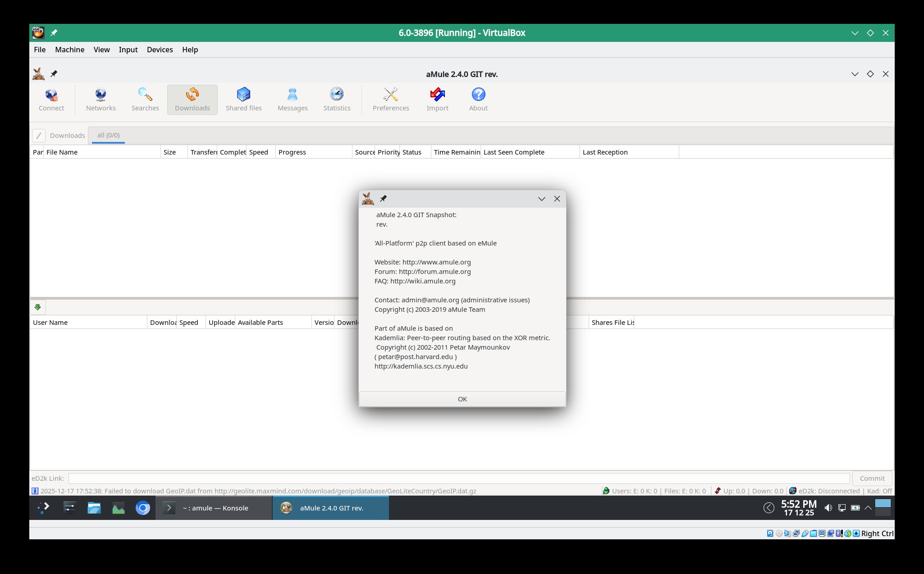Toggle pin on the About dialog

[383, 199]
